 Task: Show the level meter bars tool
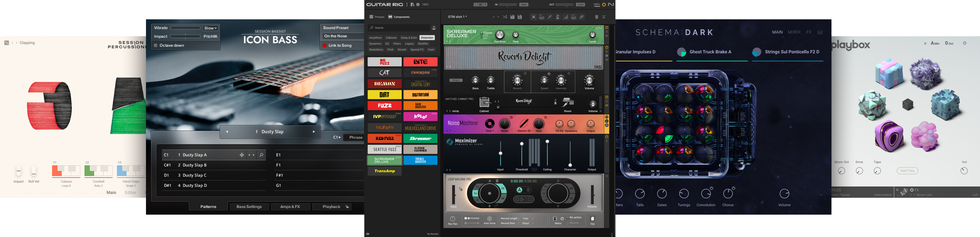566,17
